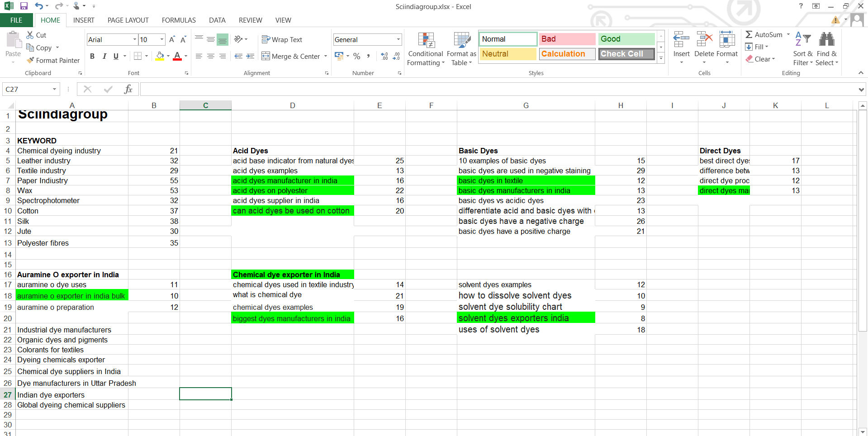This screenshot has height=436, width=868.
Task: Click the Cut scissors icon
Action: tap(30, 35)
